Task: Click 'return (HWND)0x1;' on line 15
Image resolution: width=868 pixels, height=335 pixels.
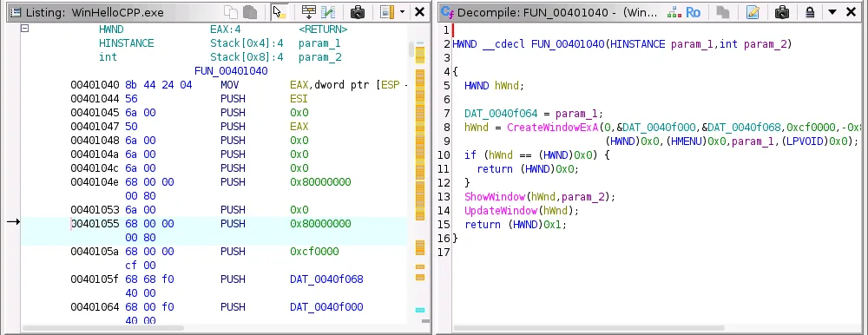Action: (x=516, y=224)
